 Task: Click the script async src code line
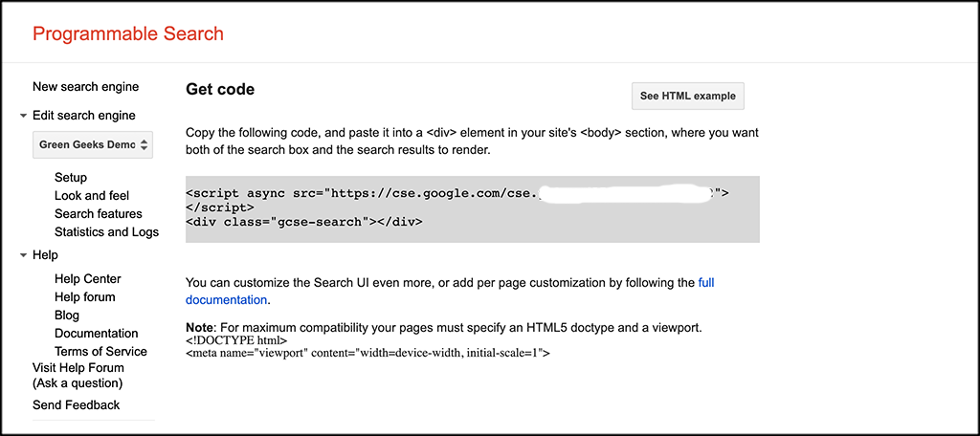(457, 193)
